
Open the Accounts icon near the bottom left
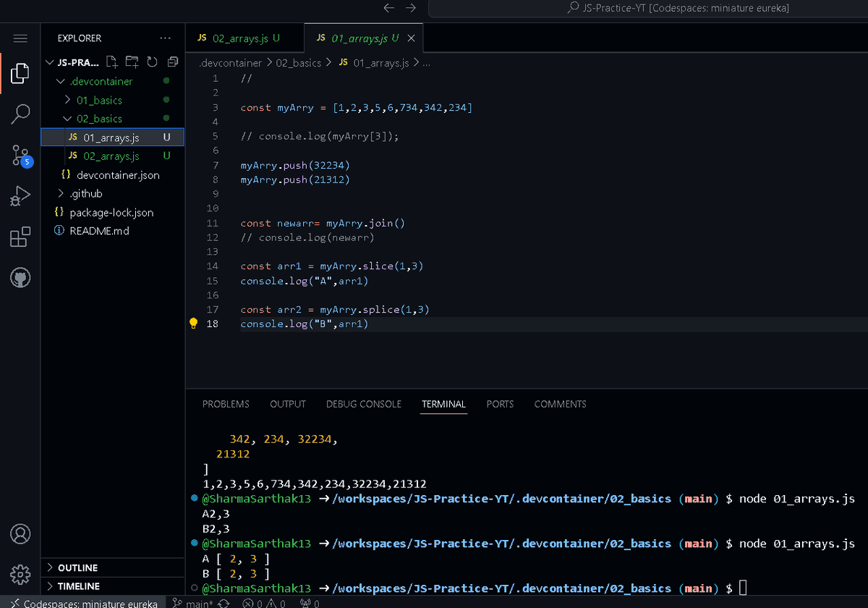click(x=20, y=534)
